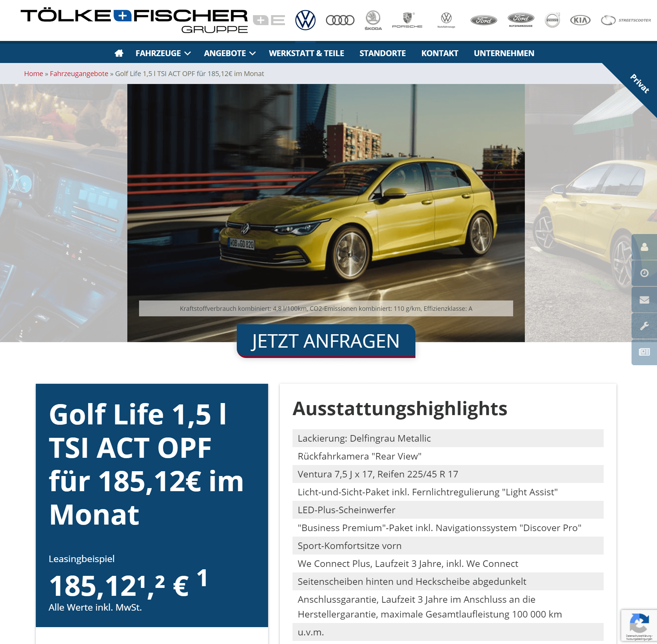Open the Standorte menu item

(x=382, y=53)
